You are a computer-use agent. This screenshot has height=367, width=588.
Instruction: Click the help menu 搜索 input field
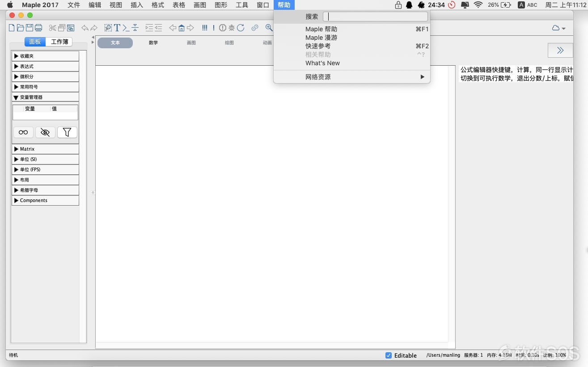pyautogui.click(x=375, y=17)
